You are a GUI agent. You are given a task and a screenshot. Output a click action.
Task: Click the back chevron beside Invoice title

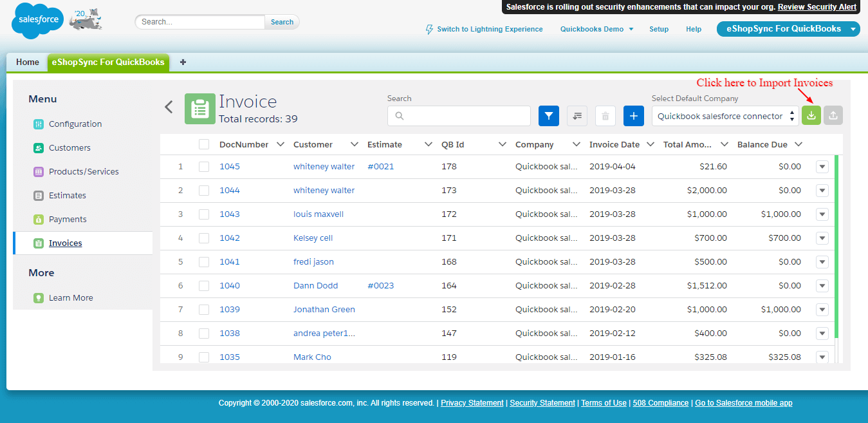[169, 107]
